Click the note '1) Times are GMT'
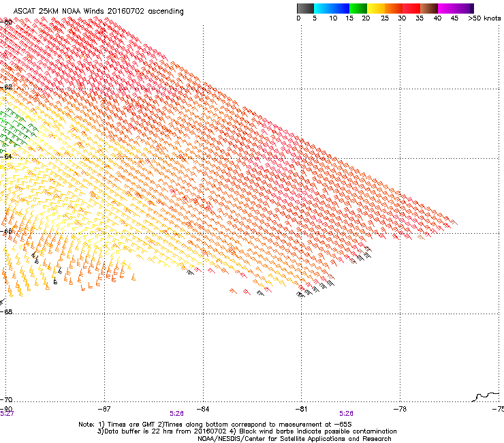 click(128, 425)
